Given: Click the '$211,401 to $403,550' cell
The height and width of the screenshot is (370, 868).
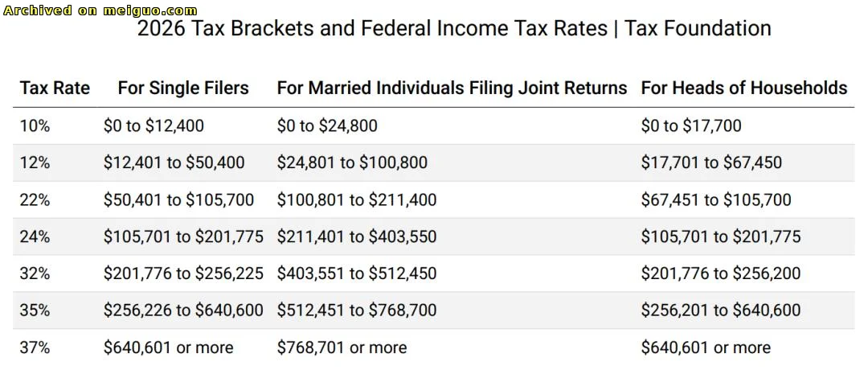Looking at the screenshot, I should 357,236.
